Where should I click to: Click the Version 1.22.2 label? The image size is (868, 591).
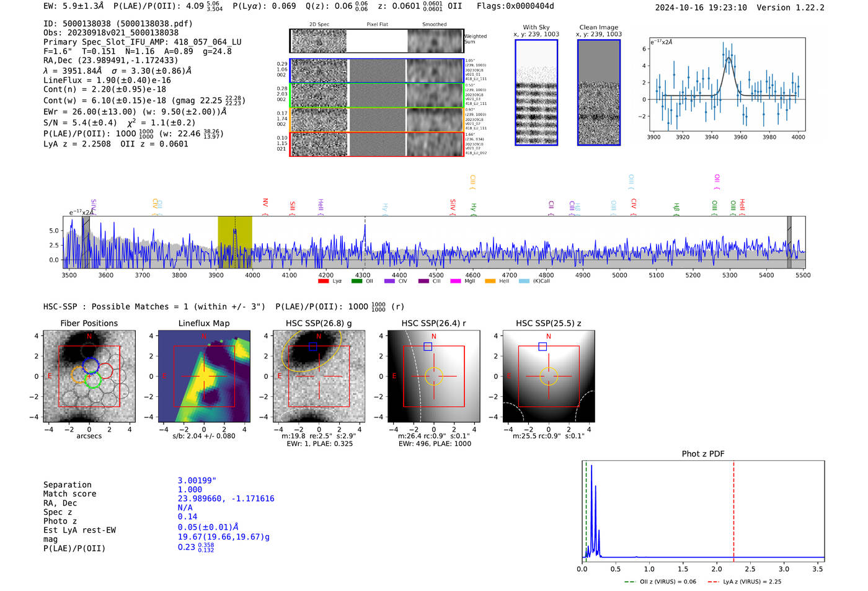coord(790,7)
